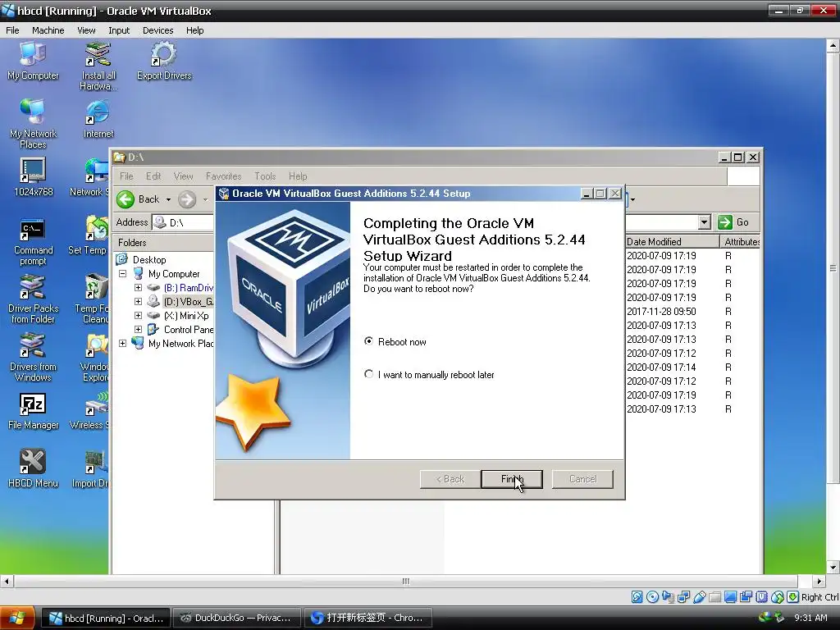Select the 1024x768 desktop icon
The width and height of the screenshot is (840, 630).
pos(33,177)
